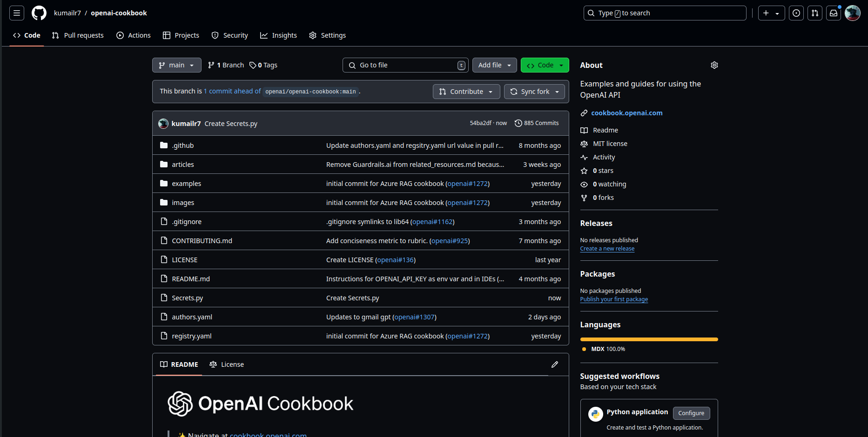Open the notifications inbox icon

tap(834, 13)
